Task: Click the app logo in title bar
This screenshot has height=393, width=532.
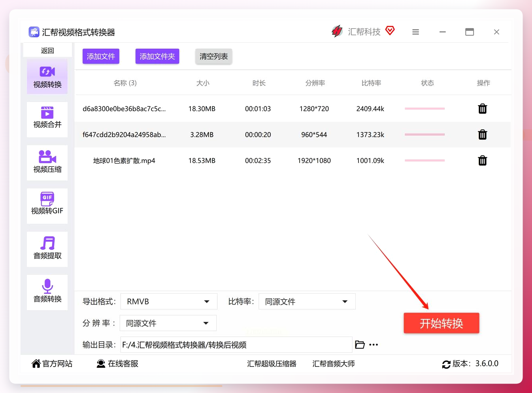Action: point(34,32)
